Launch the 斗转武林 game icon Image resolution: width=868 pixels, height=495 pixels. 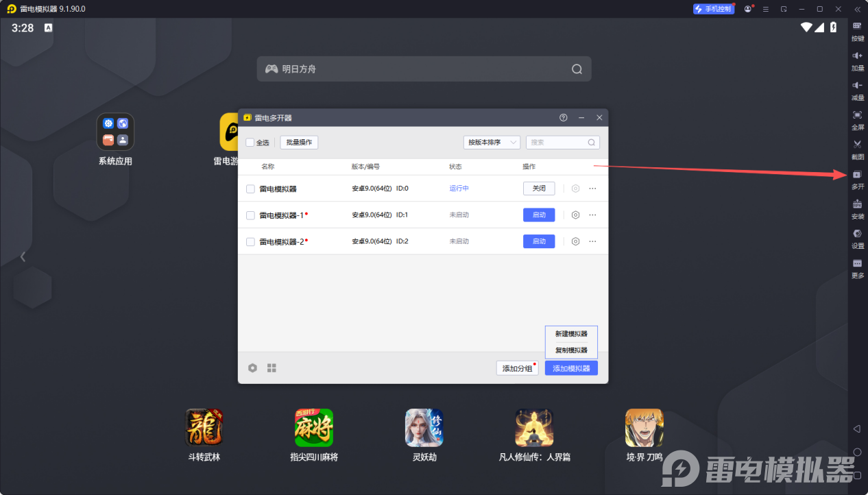(204, 428)
